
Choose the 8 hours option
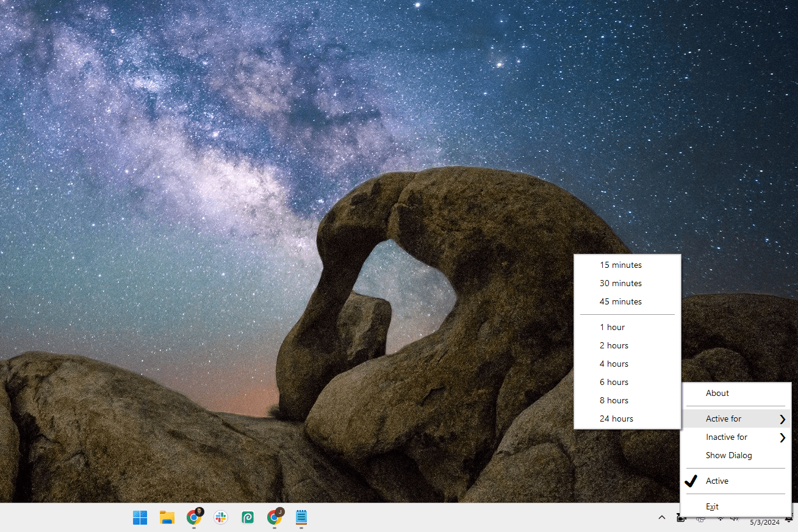click(x=614, y=400)
